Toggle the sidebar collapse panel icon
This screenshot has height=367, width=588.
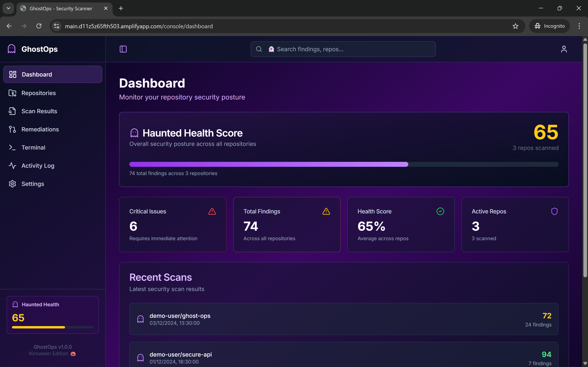123,49
